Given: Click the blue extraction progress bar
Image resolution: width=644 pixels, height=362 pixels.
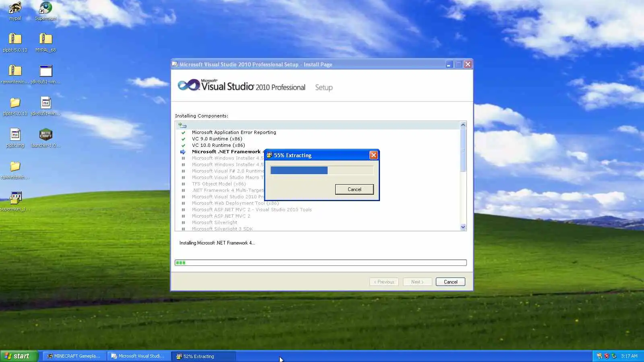Looking at the screenshot, I should tap(322, 171).
